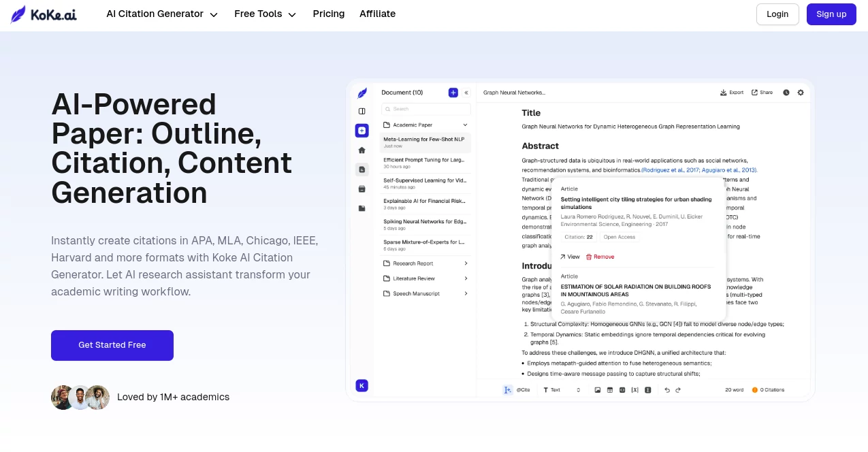This screenshot has width=868, height=452.
Task: Insert an image using the toolbar icon
Action: (598, 389)
